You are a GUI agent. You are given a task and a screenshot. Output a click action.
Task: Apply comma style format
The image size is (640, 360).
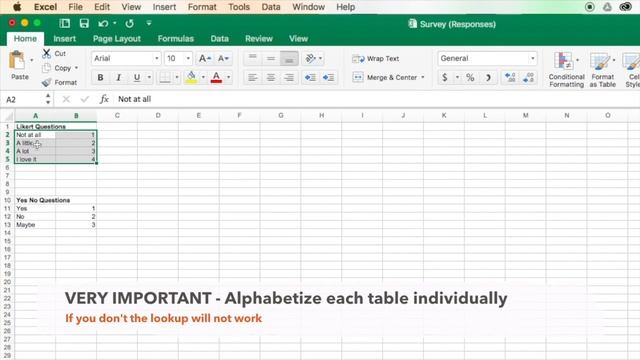coord(488,78)
